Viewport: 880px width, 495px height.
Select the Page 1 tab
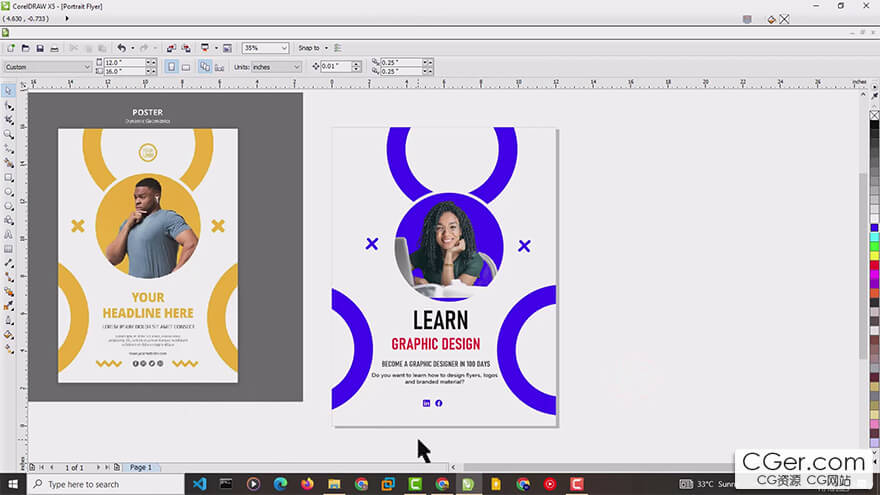click(140, 468)
